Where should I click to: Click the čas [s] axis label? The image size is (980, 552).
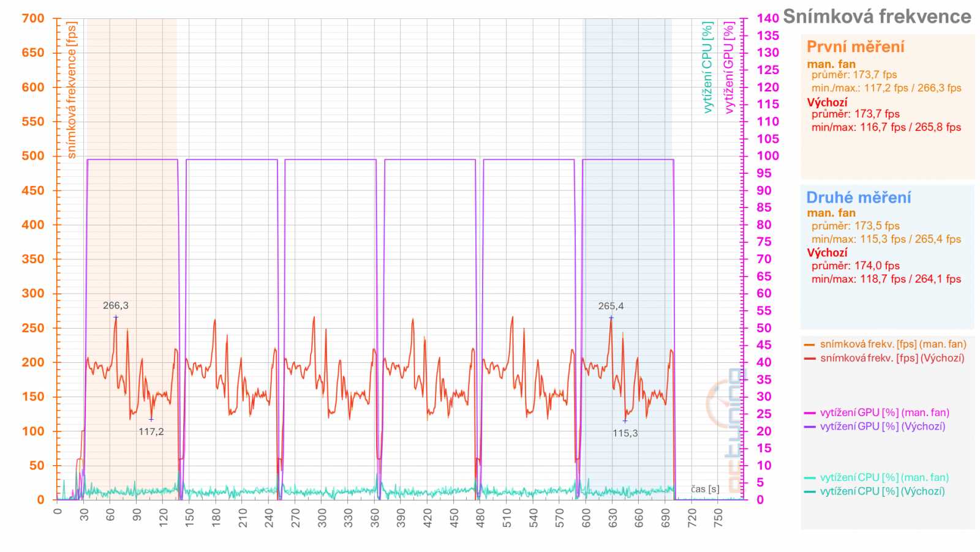click(705, 489)
